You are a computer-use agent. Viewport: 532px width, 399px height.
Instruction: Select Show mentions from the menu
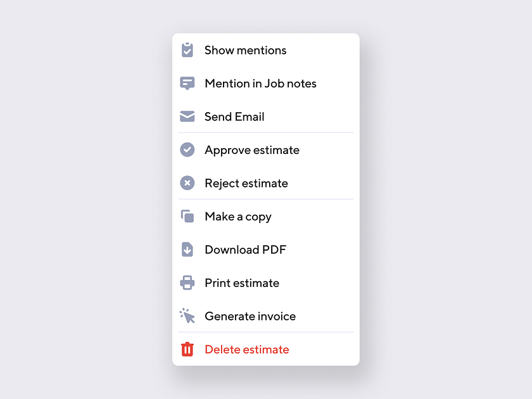coord(245,50)
